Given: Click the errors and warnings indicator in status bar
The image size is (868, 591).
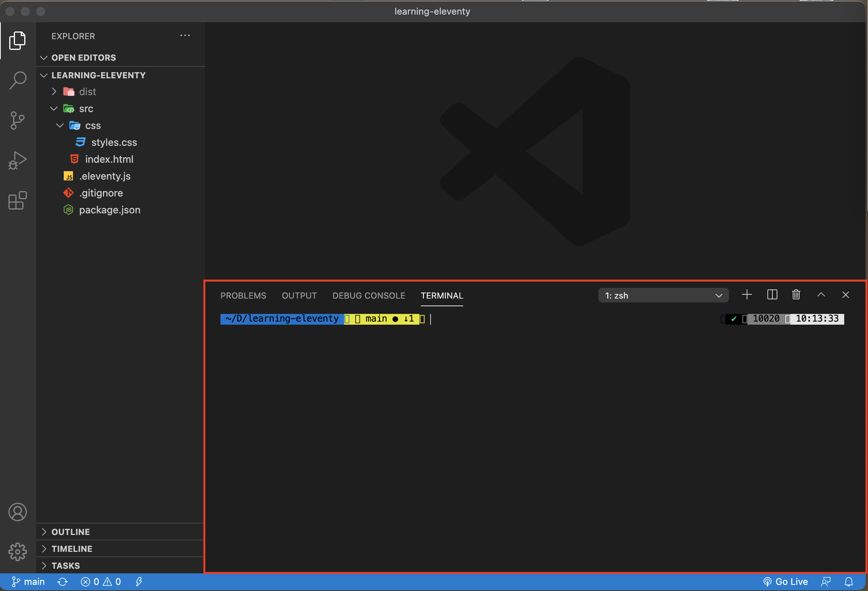Looking at the screenshot, I should [101, 581].
